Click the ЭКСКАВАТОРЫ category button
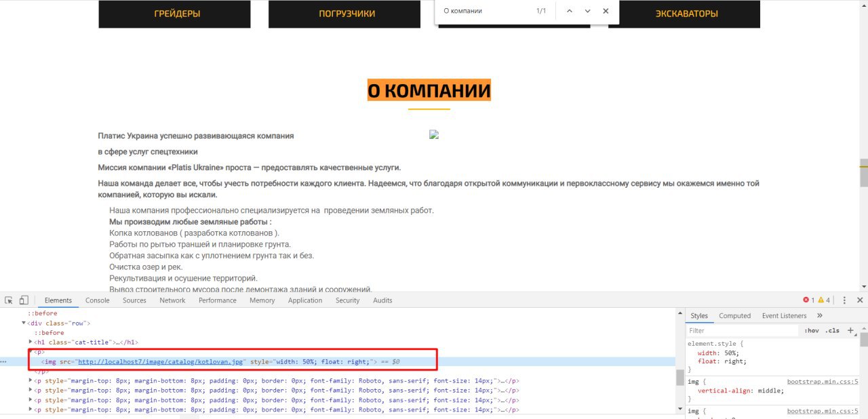 click(x=684, y=14)
